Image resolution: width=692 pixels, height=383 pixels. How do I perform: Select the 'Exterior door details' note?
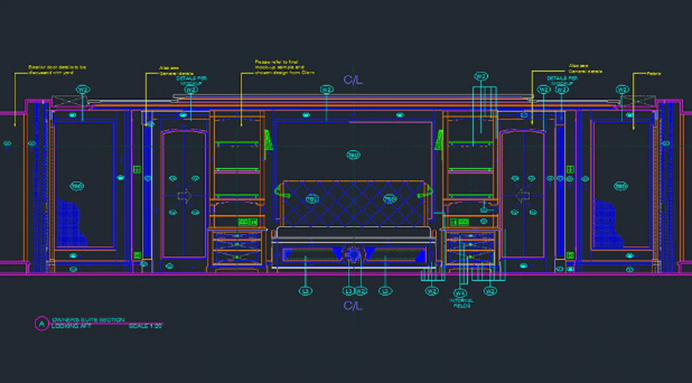pos(57,70)
